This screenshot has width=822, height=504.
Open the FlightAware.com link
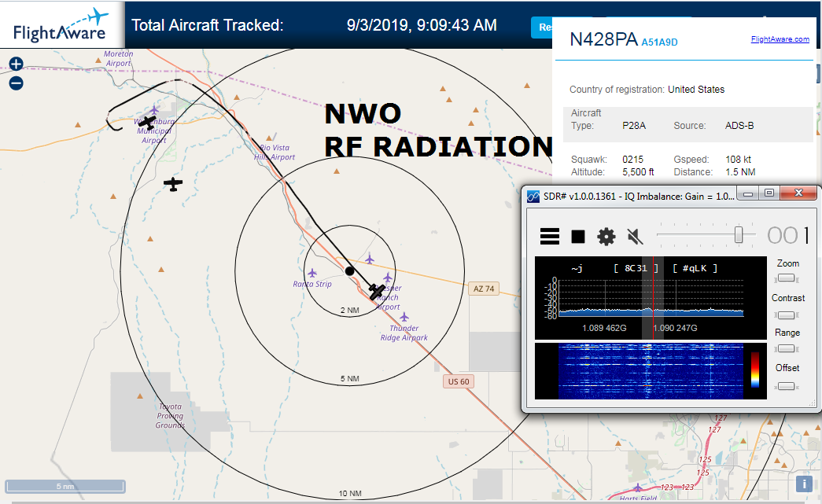[780, 39]
